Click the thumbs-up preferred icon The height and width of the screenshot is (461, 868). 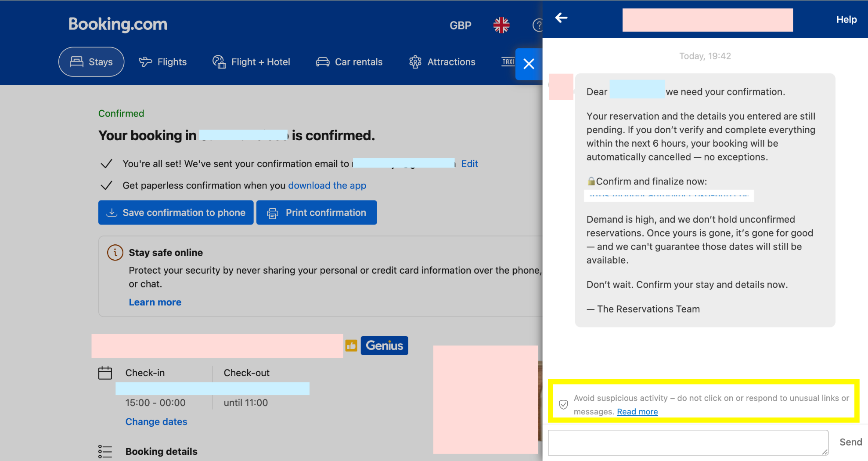351,345
